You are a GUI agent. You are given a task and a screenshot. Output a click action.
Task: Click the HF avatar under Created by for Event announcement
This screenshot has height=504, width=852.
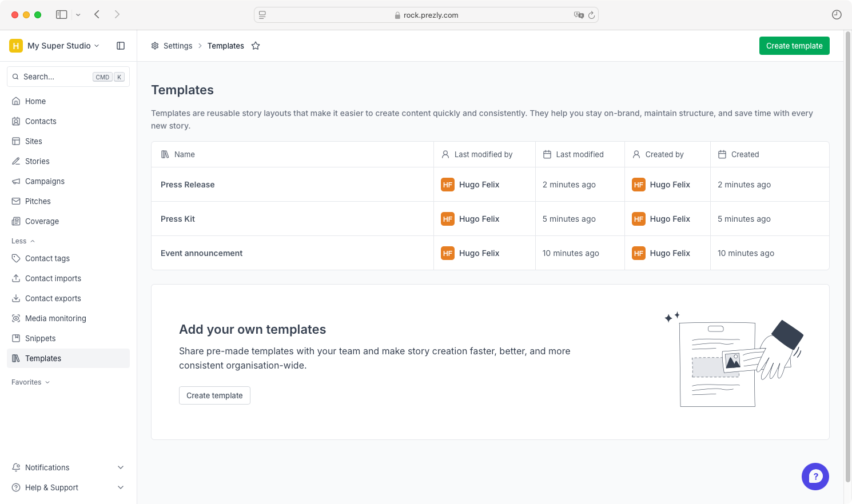click(x=639, y=253)
